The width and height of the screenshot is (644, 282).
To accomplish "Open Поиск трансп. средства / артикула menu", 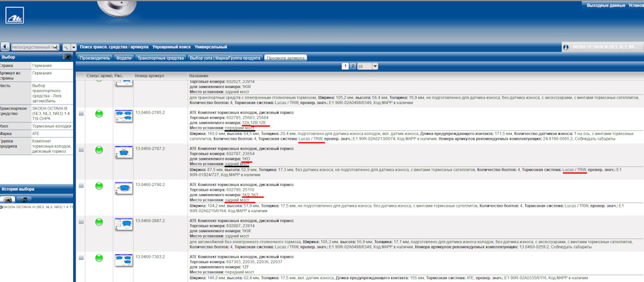I will point(114,47).
